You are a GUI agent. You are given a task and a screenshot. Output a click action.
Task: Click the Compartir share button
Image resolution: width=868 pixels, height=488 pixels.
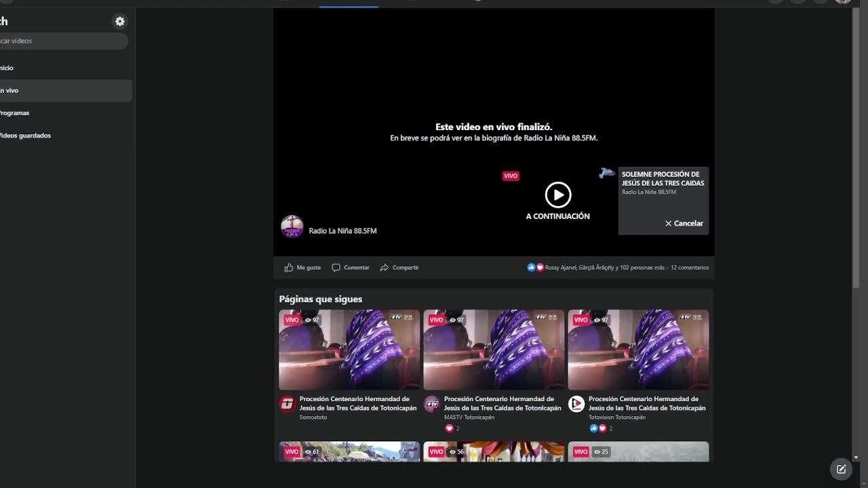point(399,268)
